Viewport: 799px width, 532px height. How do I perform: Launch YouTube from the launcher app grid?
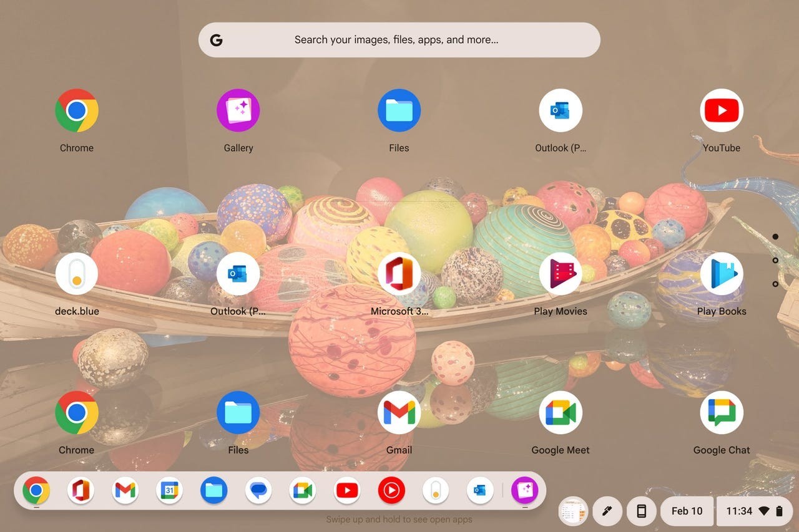coord(722,110)
